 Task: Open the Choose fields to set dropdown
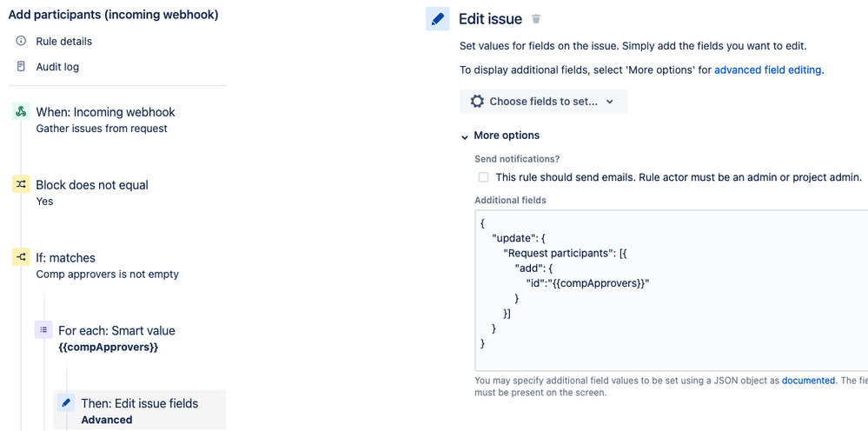tap(544, 102)
